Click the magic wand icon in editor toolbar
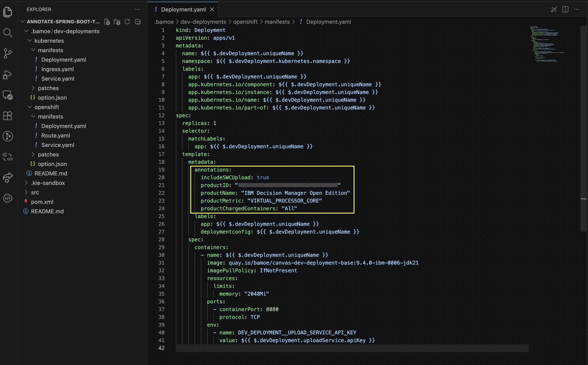Image resolution: width=588 pixels, height=365 pixels. (554, 9)
